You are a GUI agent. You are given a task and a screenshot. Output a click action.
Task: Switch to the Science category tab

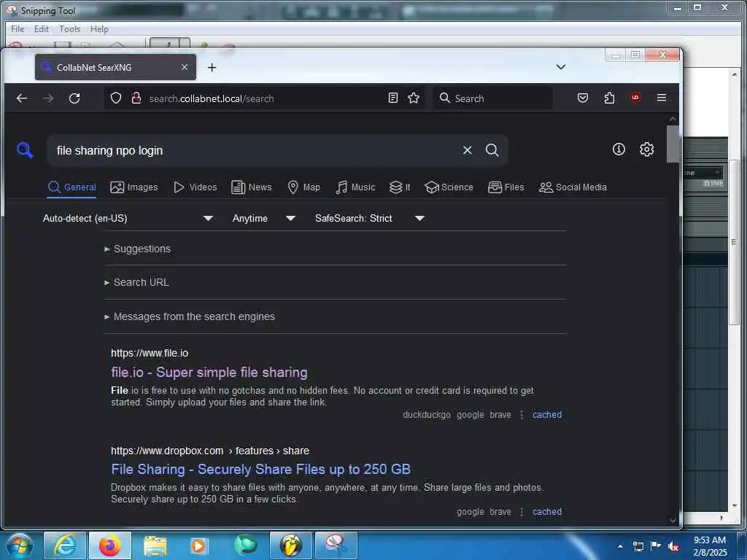449,187
